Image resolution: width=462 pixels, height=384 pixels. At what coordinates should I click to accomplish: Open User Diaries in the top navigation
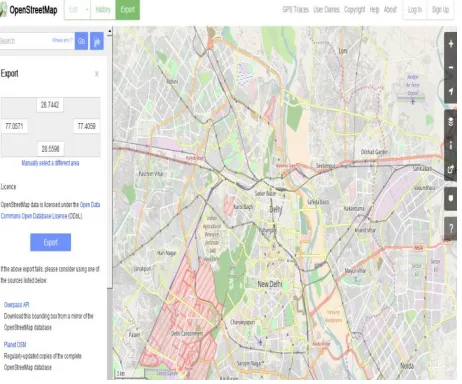326,10
